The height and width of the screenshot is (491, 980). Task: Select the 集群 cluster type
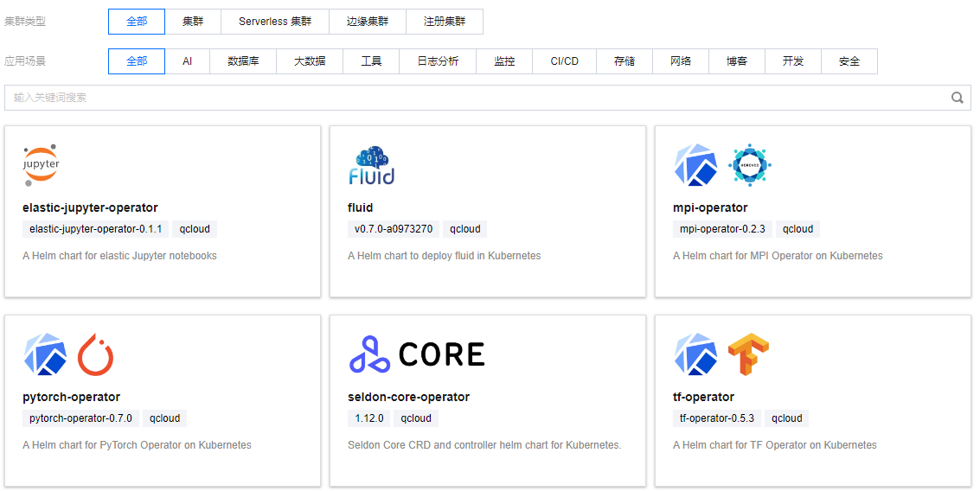[193, 22]
